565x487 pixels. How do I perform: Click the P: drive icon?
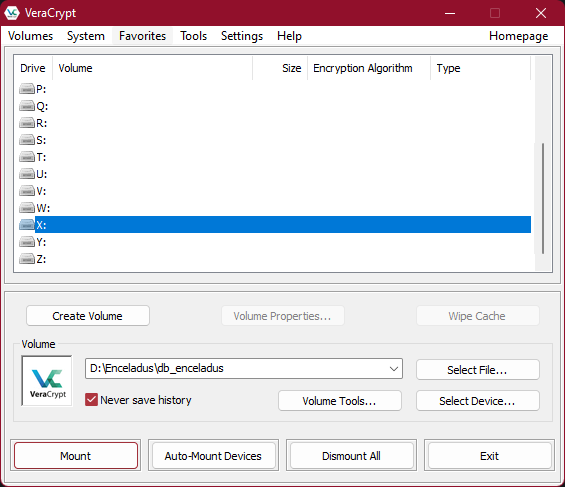27,89
